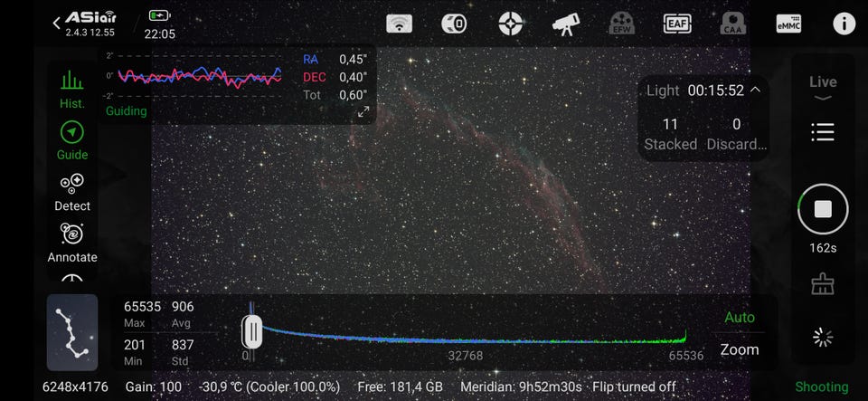
Task: Toggle the Guide overlay tool
Action: tap(72, 141)
